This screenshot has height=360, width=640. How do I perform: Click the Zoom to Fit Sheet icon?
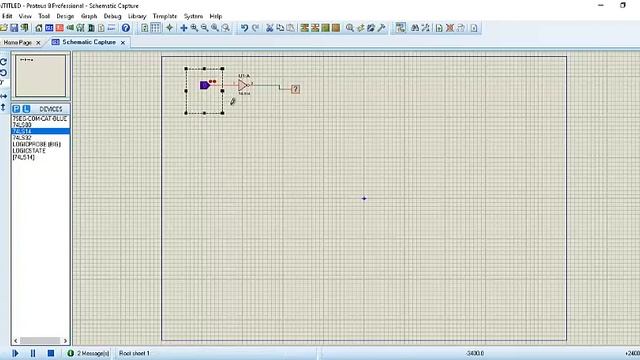pyautogui.click(x=215, y=28)
